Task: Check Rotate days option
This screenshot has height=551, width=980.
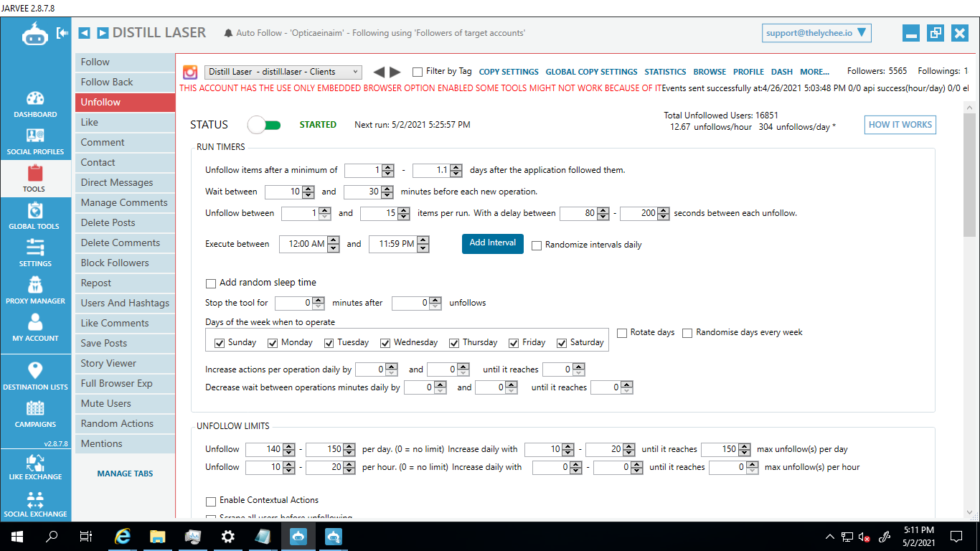Action: click(622, 333)
